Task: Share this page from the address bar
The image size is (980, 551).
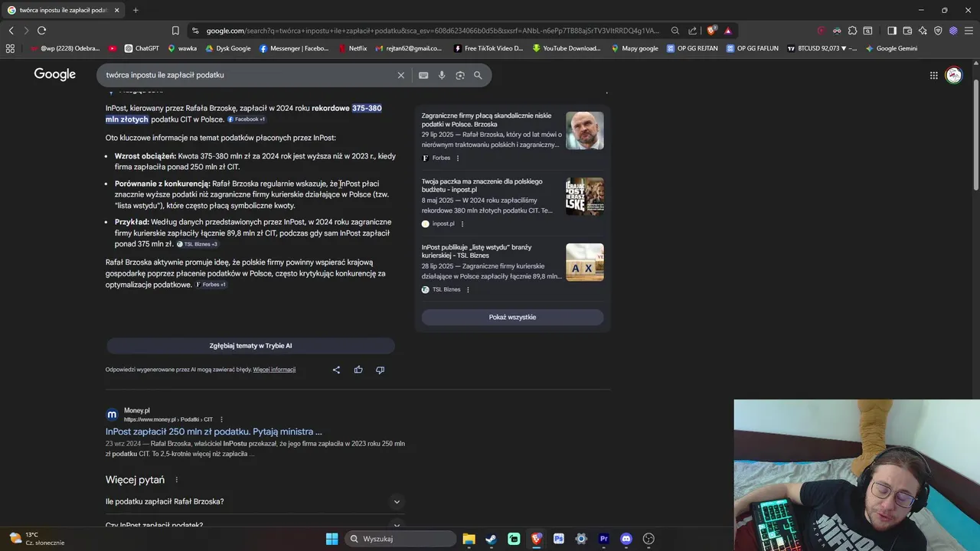Action: [x=693, y=31]
